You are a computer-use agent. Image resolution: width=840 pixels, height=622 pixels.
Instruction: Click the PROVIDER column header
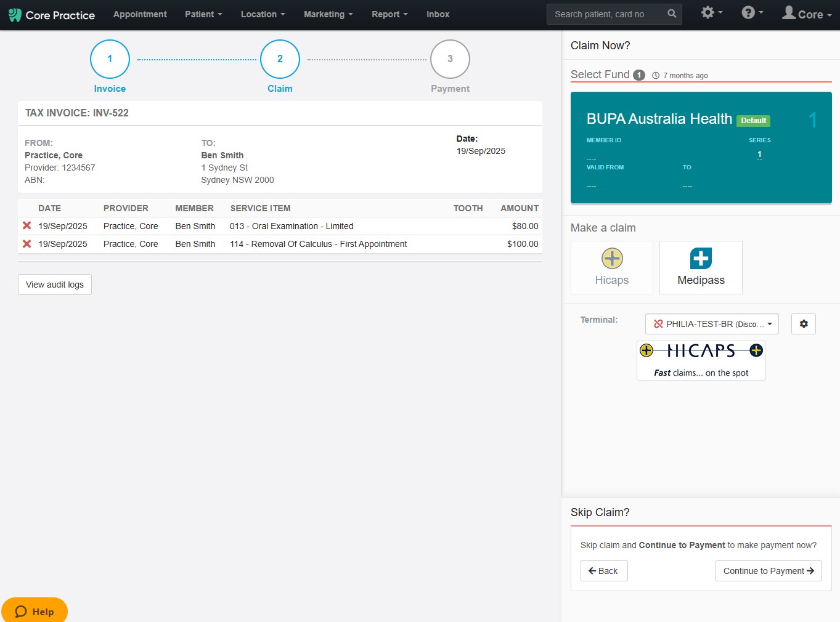coord(126,208)
